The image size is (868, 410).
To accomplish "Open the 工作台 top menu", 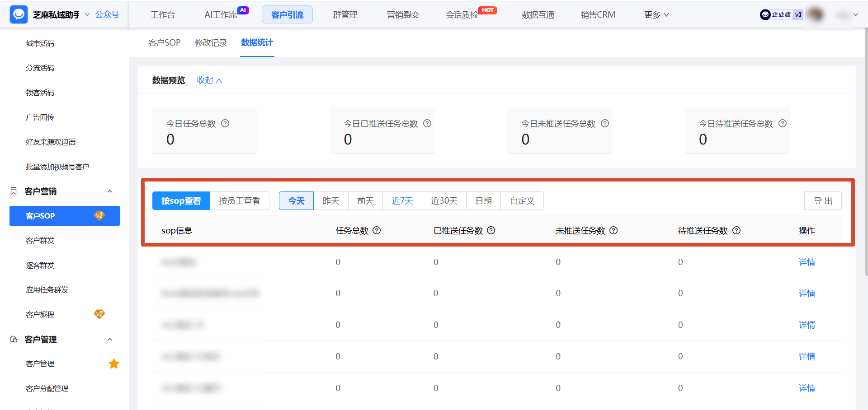I will coord(163,15).
